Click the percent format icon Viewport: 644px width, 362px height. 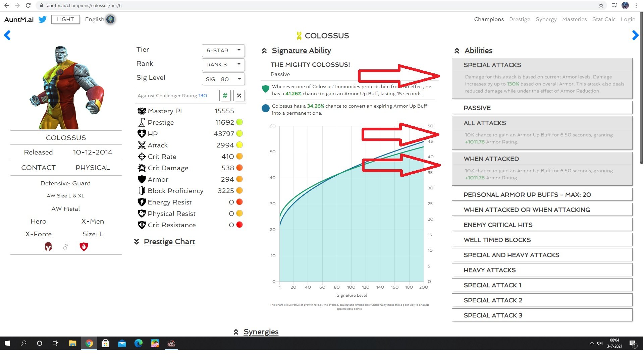point(239,96)
